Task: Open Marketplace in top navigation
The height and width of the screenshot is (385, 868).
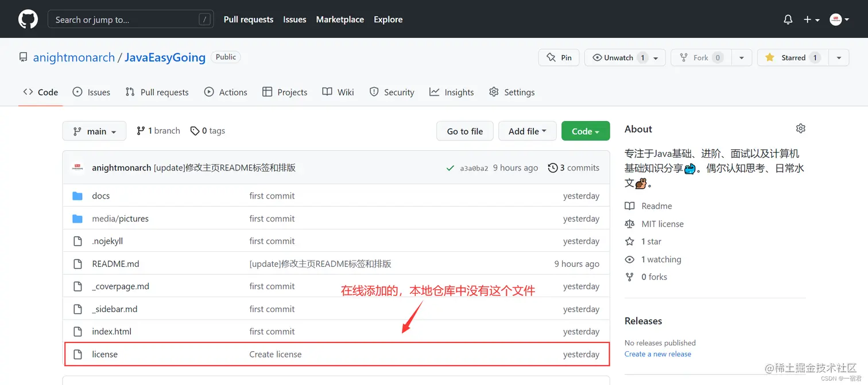Action: pos(340,19)
